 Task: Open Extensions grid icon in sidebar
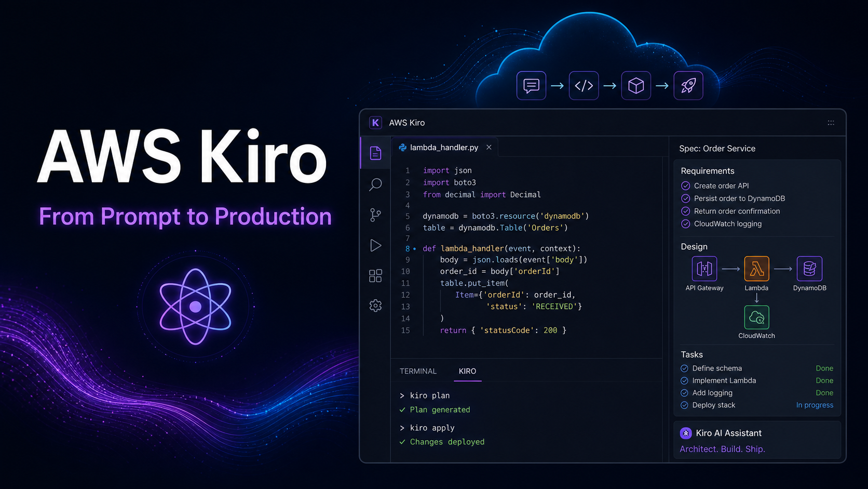tap(375, 275)
